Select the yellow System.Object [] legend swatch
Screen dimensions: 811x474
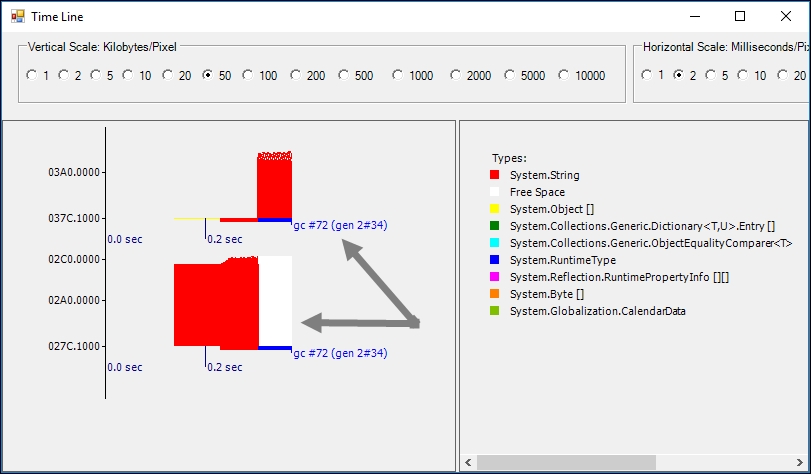[x=494, y=209]
